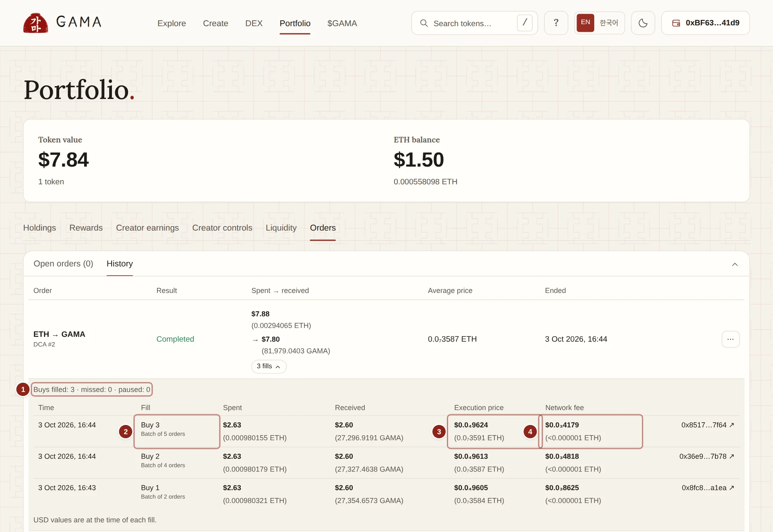Viewport: 773px width, 532px height.
Task: Click network fee $0.0₃8625
Action: point(562,488)
